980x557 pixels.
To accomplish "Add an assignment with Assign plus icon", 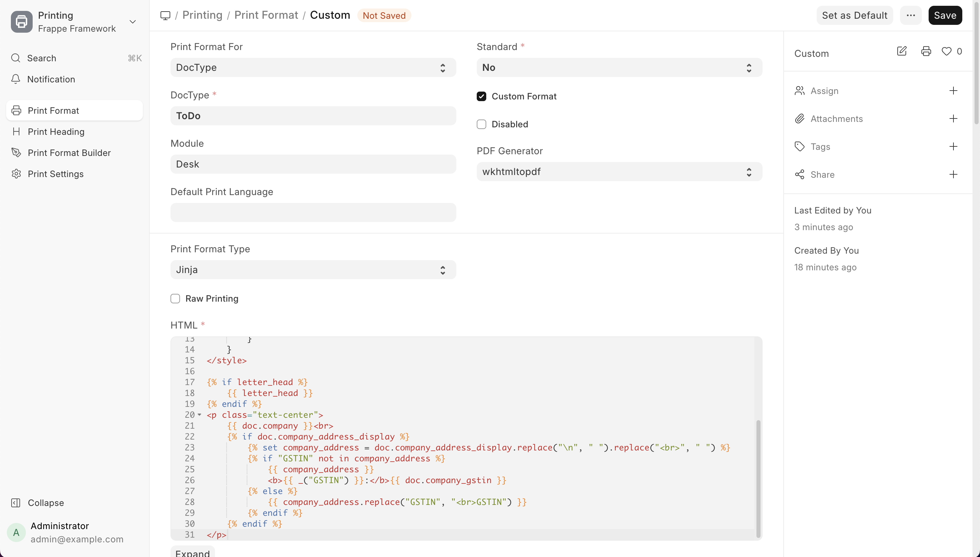I will pos(953,91).
